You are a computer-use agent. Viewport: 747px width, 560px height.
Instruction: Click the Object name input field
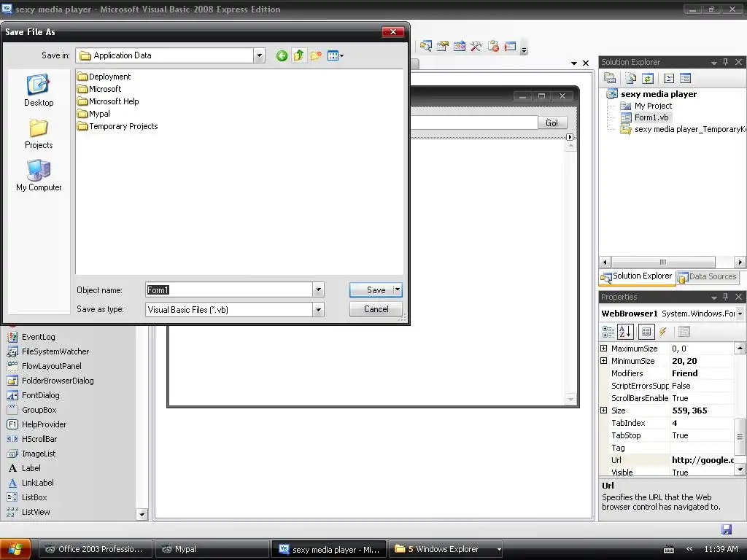(228, 289)
